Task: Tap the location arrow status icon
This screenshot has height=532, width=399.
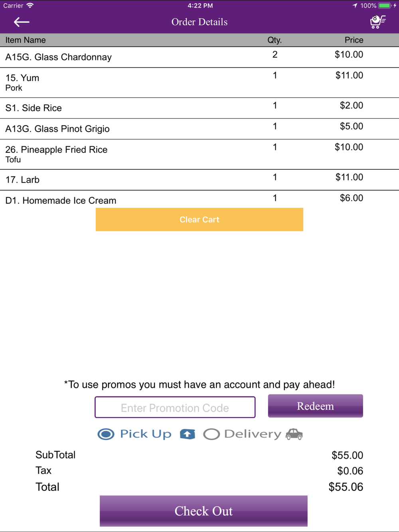Action: tap(355, 6)
